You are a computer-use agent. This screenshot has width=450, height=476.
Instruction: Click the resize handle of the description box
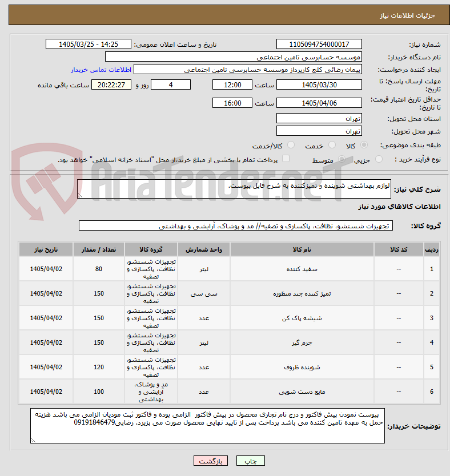tap(80, 196)
